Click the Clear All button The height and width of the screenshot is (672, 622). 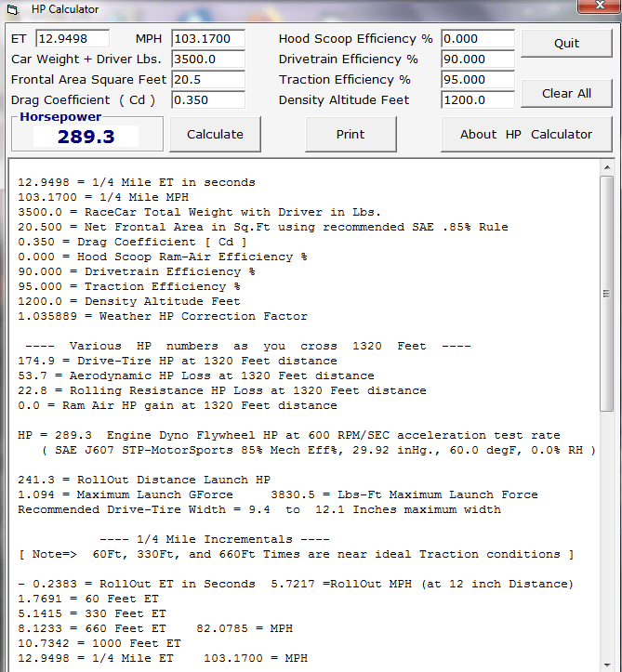point(566,94)
